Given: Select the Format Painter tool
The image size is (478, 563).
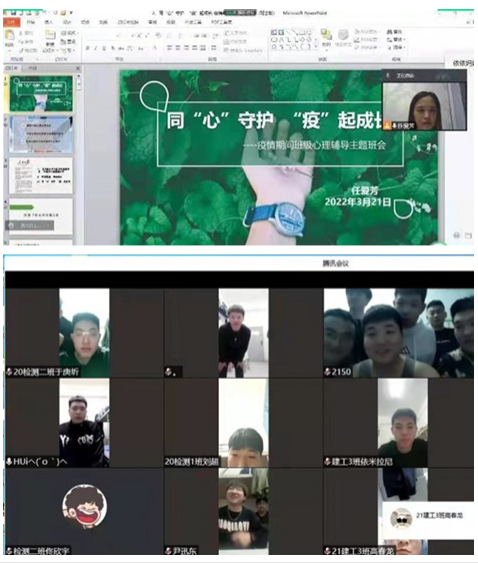Looking at the screenshot, I should 27,50.
